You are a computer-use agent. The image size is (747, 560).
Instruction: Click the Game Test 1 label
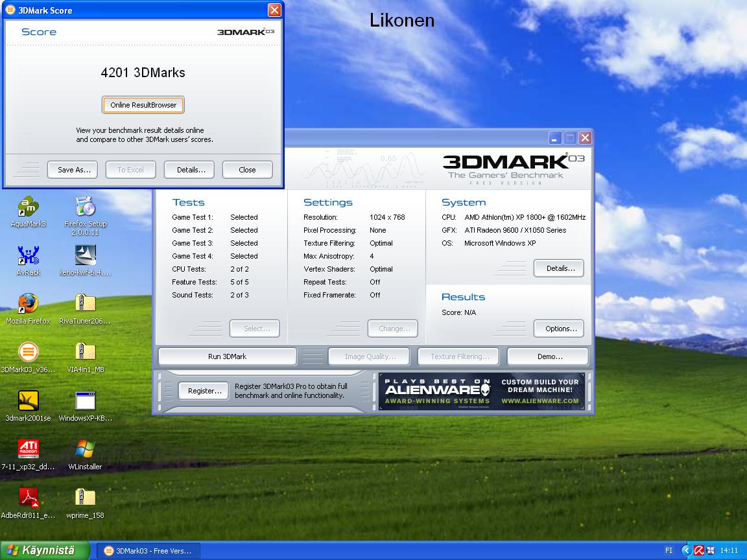tap(193, 217)
